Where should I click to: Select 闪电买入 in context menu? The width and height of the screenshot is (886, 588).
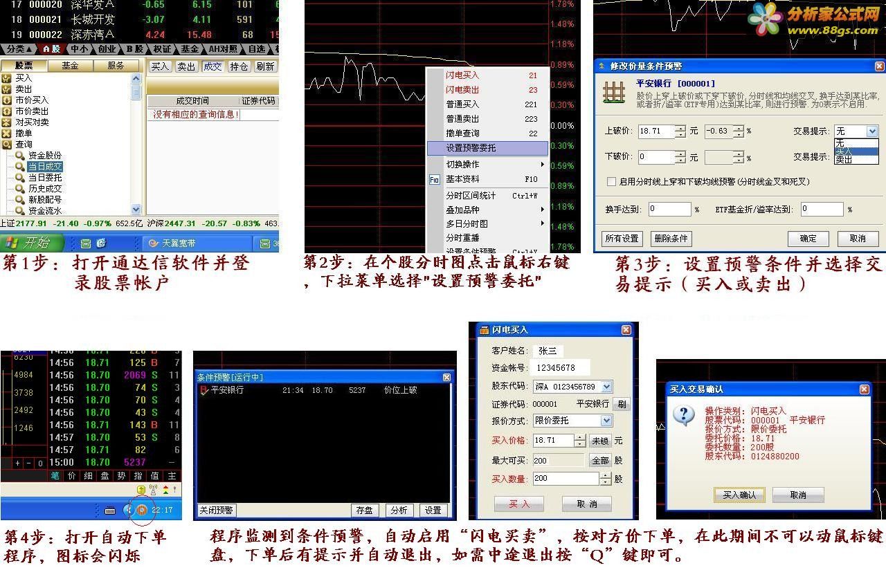(x=489, y=75)
